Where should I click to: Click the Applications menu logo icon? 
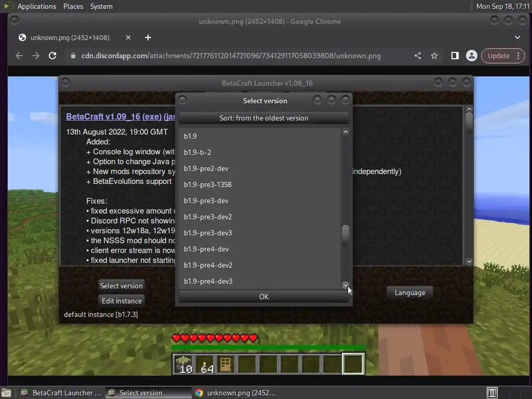[8, 6]
